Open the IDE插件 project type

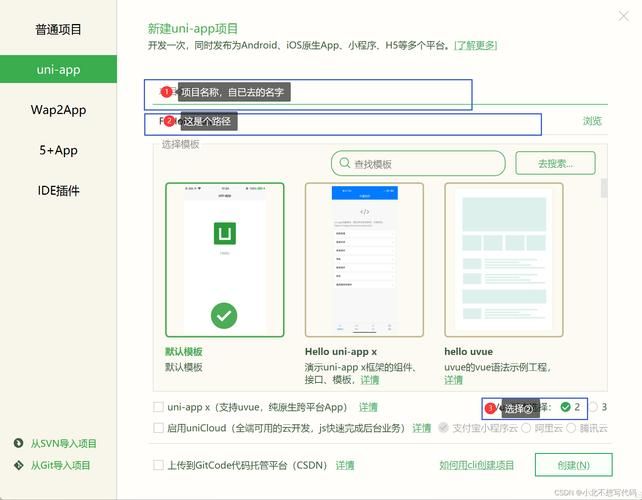[x=58, y=190]
